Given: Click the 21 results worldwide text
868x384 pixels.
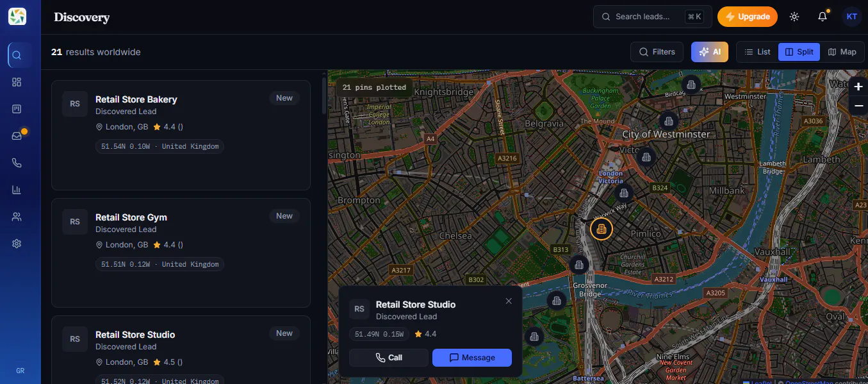Looking at the screenshot, I should click(96, 52).
